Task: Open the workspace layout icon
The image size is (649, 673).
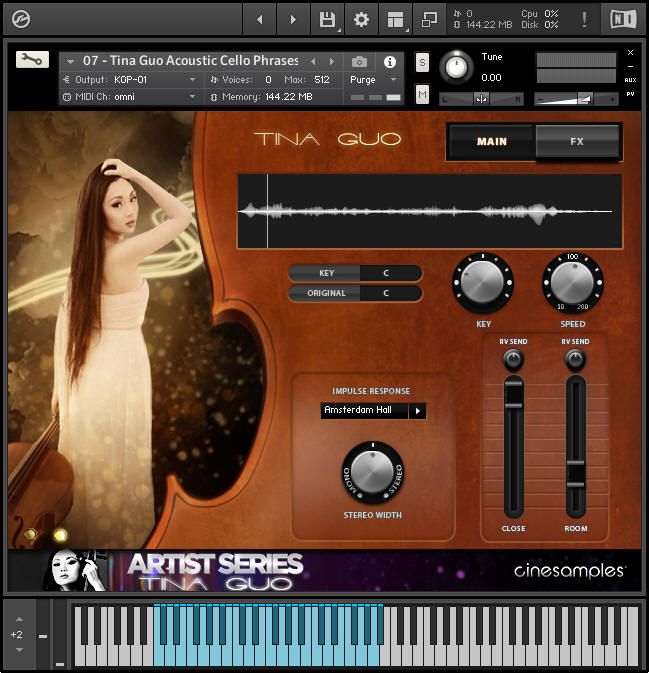Action: click(x=395, y=19)
